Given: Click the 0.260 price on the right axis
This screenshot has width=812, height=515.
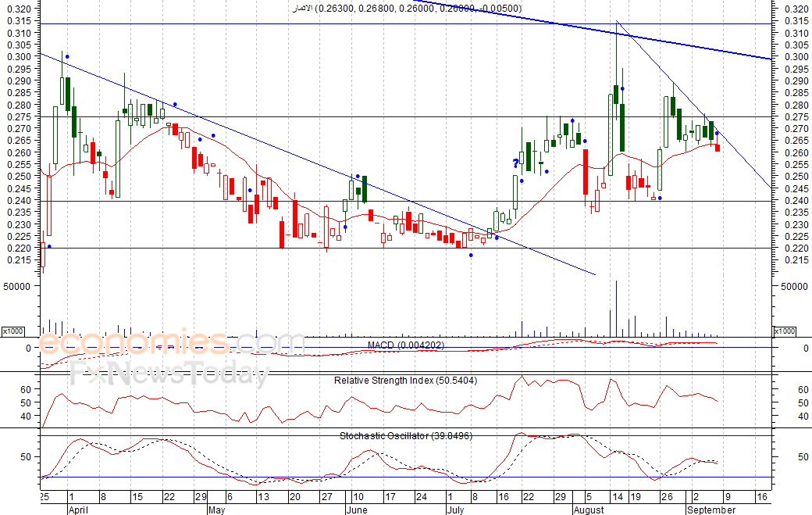Looking at the screenshot, I should tap(796, 153).
